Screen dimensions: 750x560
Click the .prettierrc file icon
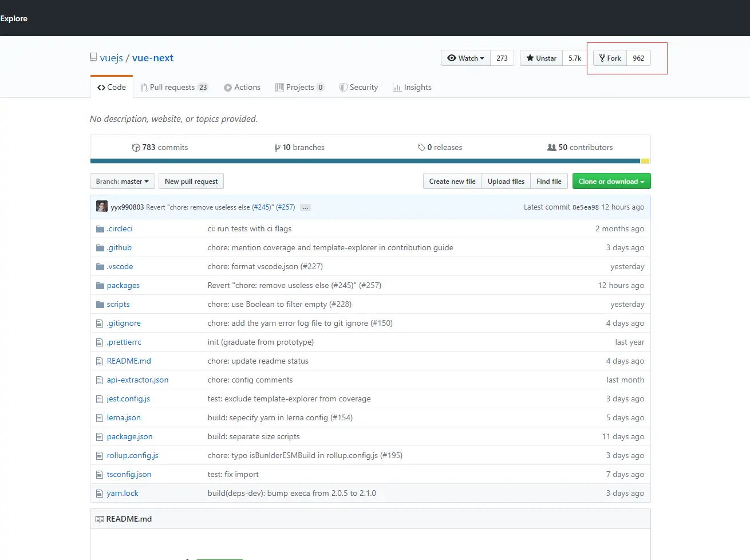tap(100, 342)
